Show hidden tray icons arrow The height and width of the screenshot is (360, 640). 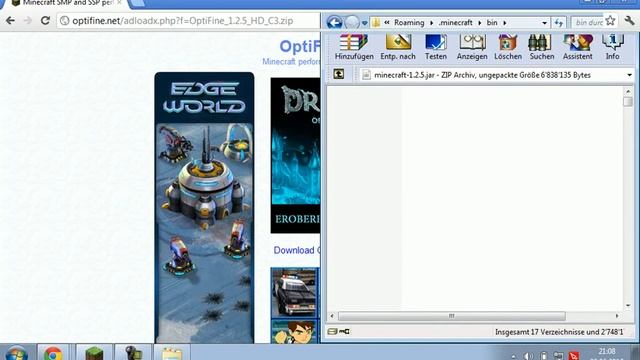pyautogui.click(x=513, y=356)
